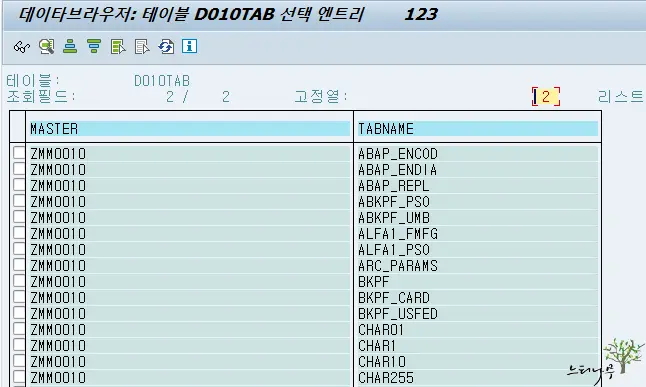Click the 조회필드 label
This screenshot has height=387, width=646.
pos(41,96)
